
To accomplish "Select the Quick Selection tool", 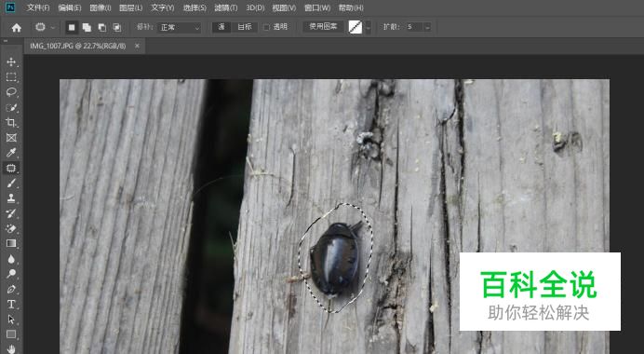I will 11,108.
